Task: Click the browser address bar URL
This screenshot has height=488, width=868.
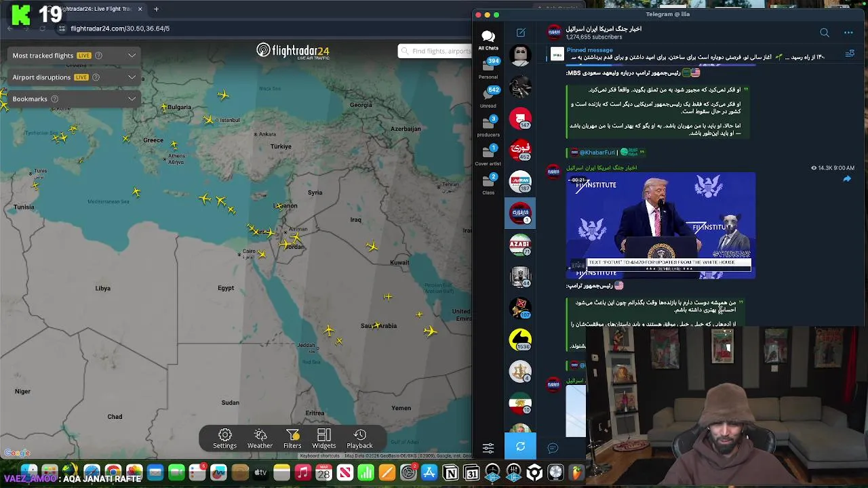Action: point(120,28)
